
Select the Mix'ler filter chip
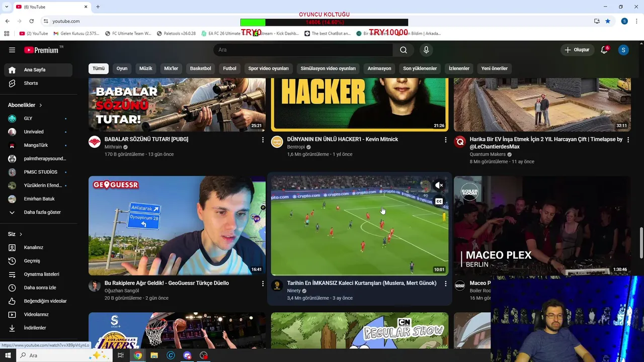coord(171,68)
